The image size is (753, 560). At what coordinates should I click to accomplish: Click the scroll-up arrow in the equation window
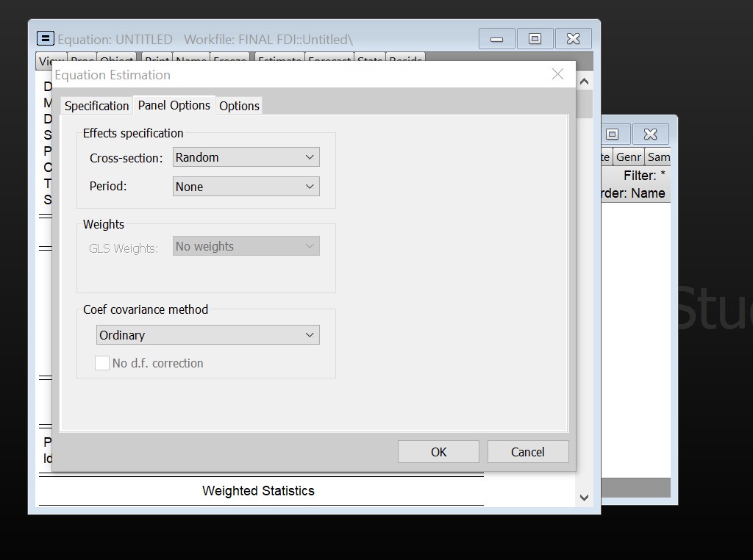pos(585,82)
